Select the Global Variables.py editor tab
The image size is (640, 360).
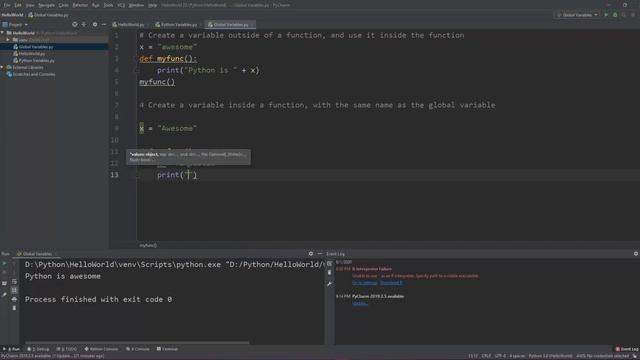pos(231,24)
